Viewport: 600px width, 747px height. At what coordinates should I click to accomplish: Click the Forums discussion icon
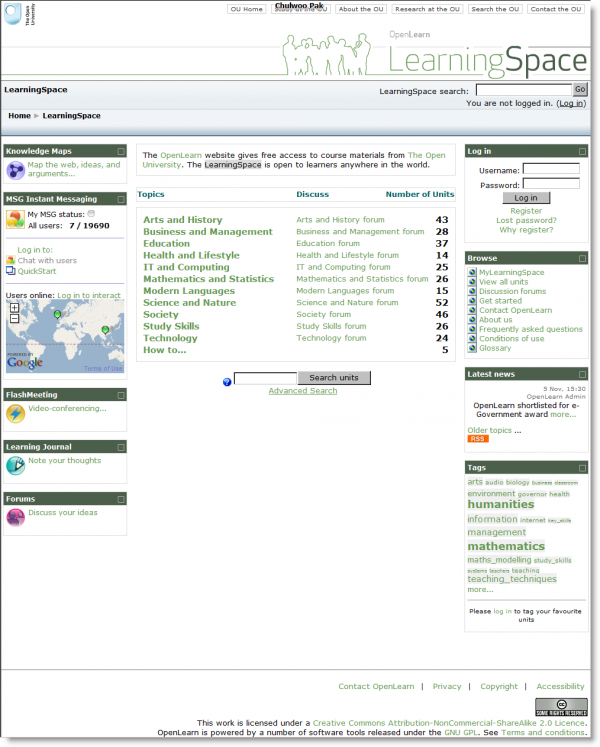click(x=16, y=517)
